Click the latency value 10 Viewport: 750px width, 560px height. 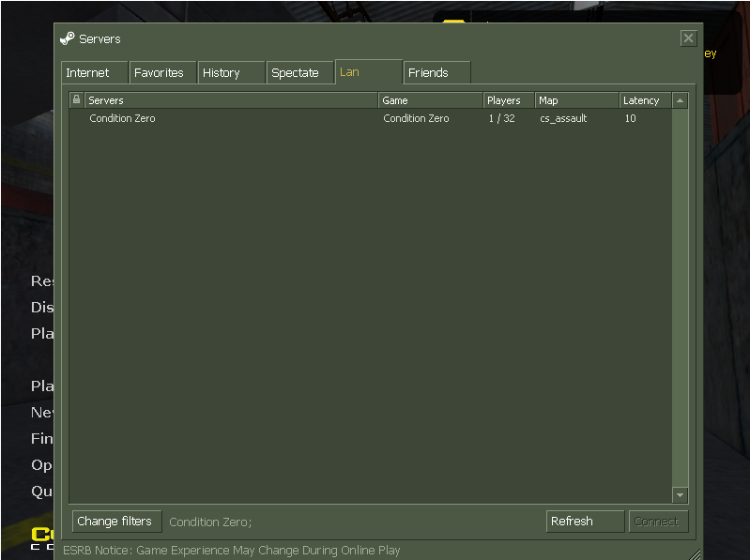point(631,118)
